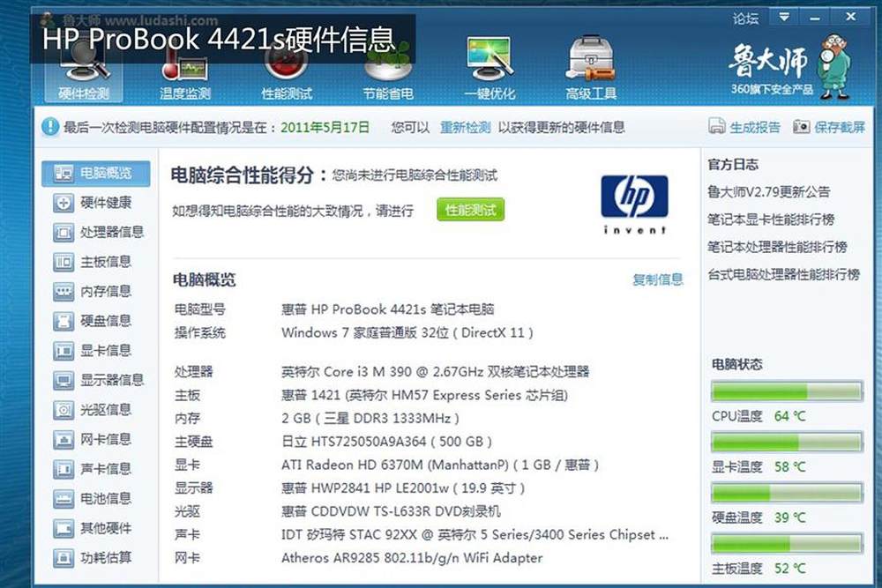Open 鲁大师V2.79更新公告 in the 官方日志 list

(768, 191)
